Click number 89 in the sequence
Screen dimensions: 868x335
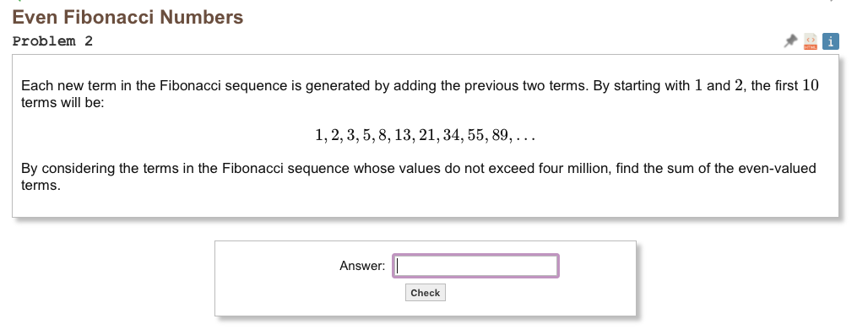(501, 135)
